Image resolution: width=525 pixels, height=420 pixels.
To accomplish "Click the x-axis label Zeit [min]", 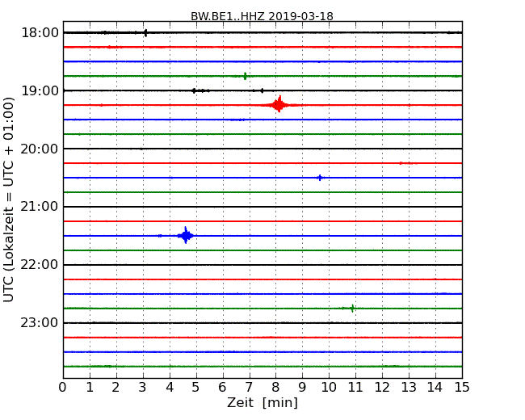I will pyautogui.click(x=262, y=402).
